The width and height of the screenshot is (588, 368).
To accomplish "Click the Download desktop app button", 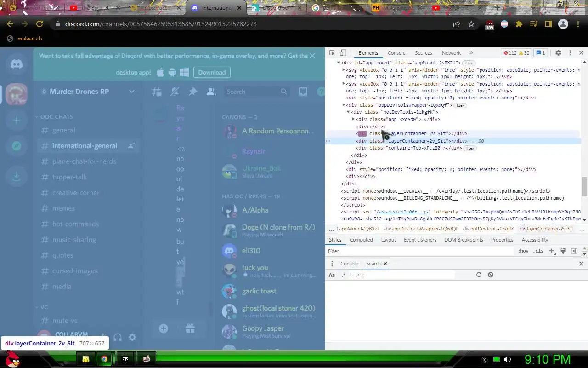I will pos(212,72).
